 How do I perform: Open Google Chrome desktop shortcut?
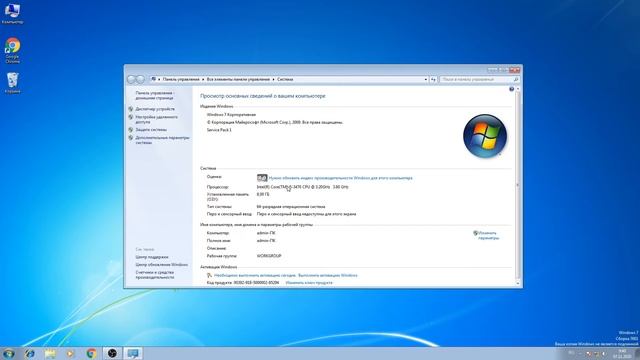[x=12, y=50]
